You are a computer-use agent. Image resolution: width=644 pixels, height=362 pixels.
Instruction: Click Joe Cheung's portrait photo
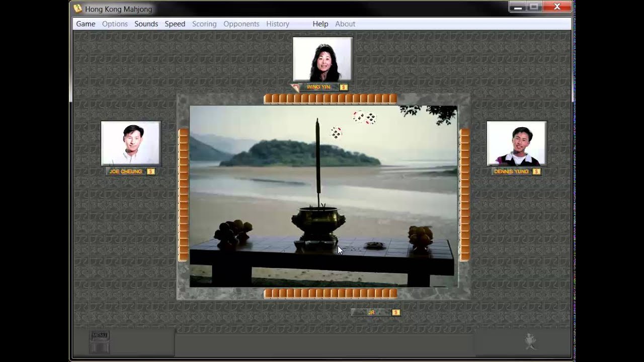[x=131, y=143]
